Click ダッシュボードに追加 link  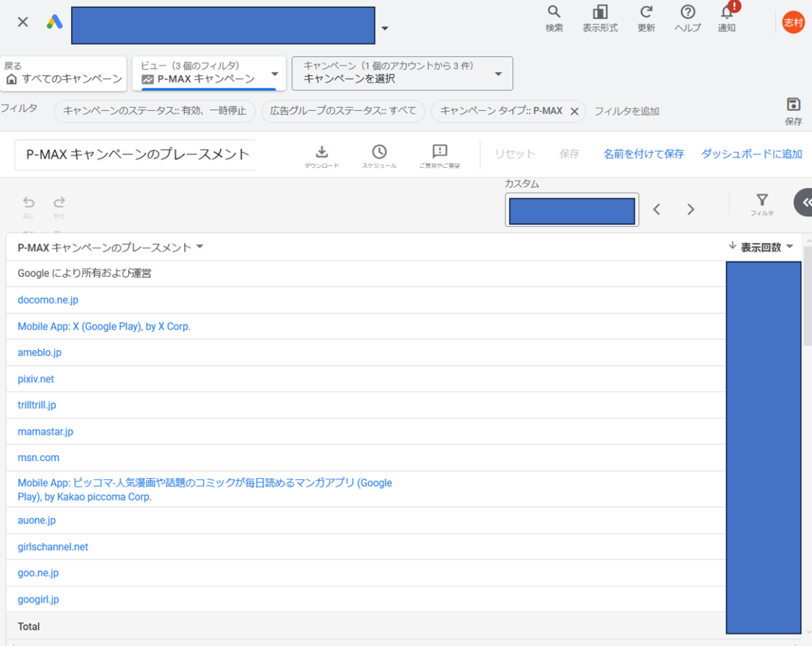(752, 154)
